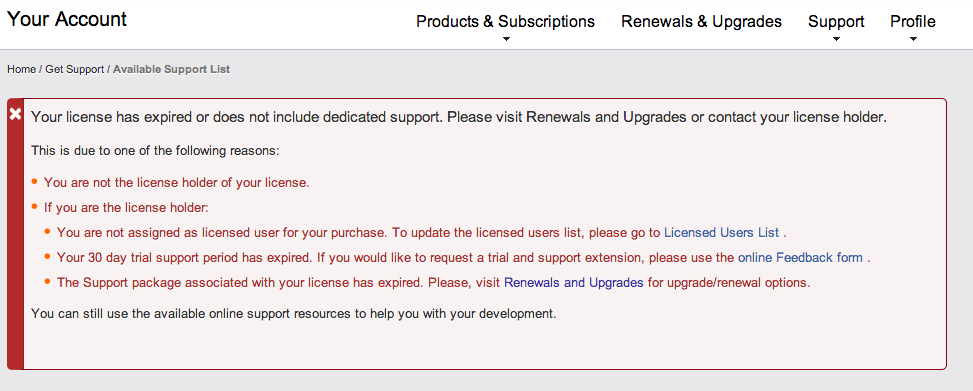973x391 pixels.
Task: Open Get Support breadcrumb link
Action: click(x=74, y=69)
